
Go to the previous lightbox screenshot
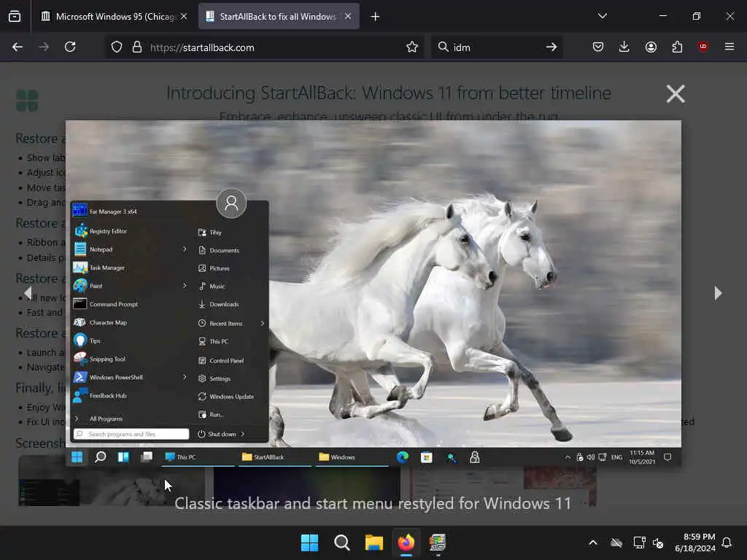click(x=28, y=293)
